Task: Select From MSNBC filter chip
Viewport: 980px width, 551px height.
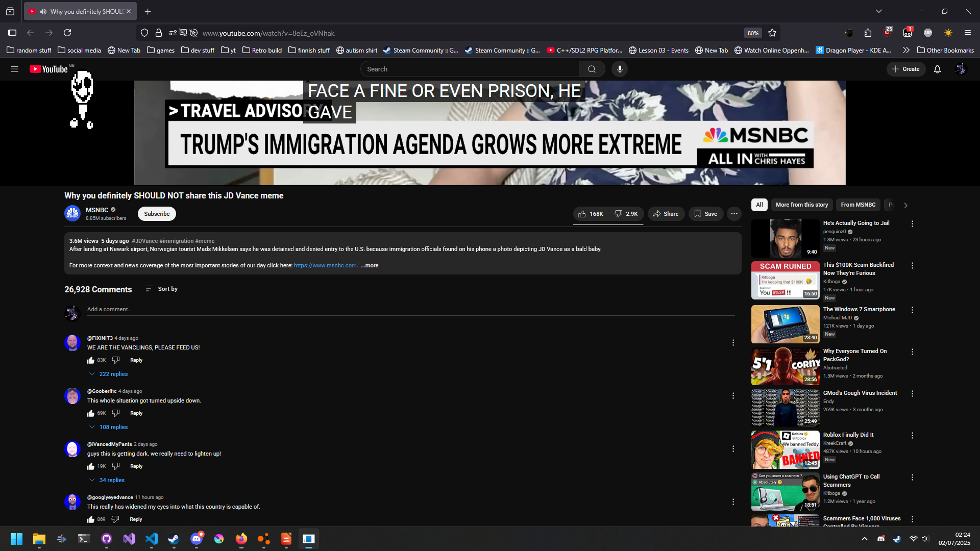Action: (858, 205)
